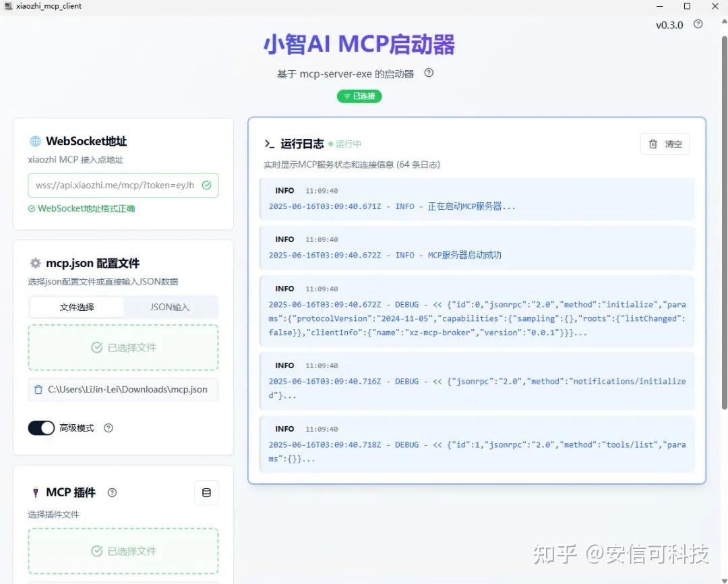
Task: Click the 运行中 running status indicator
Action: 345,144
